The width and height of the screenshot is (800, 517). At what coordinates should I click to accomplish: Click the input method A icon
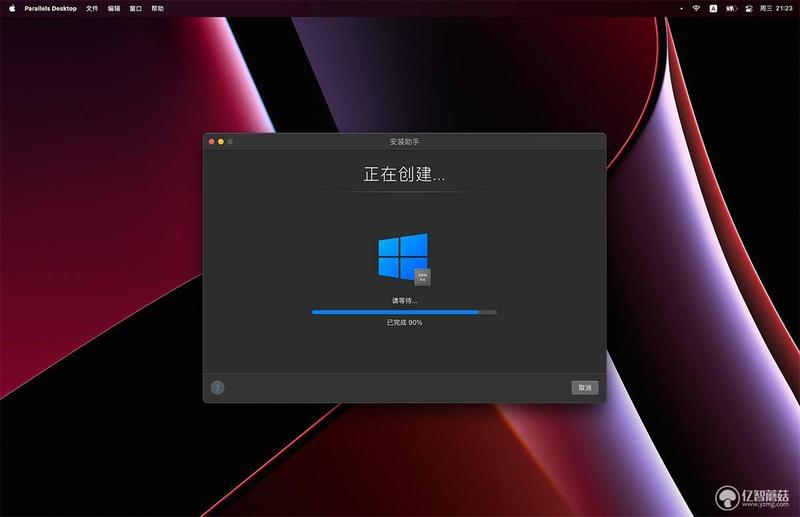pyautogui.click(x=713, y=8)
